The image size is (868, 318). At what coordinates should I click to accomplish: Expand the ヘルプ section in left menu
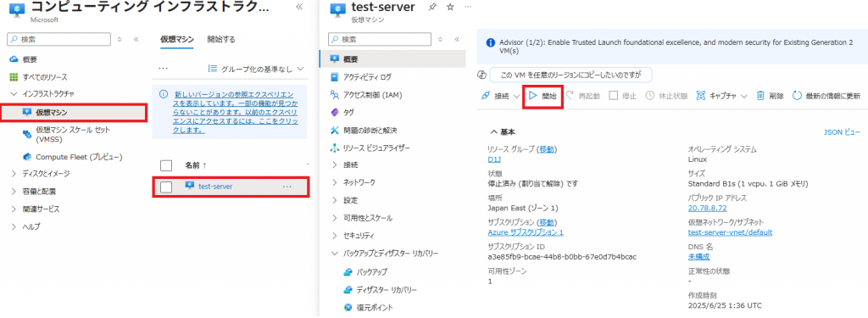coord(14,226)
